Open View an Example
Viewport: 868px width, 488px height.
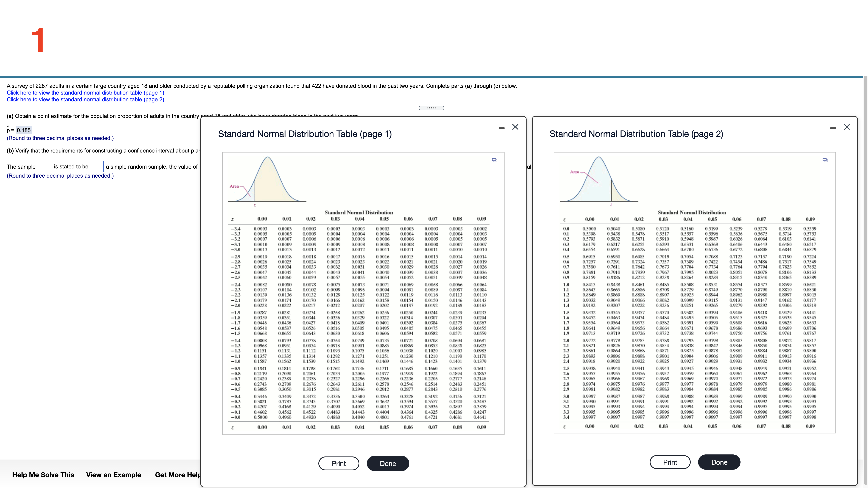114,475
